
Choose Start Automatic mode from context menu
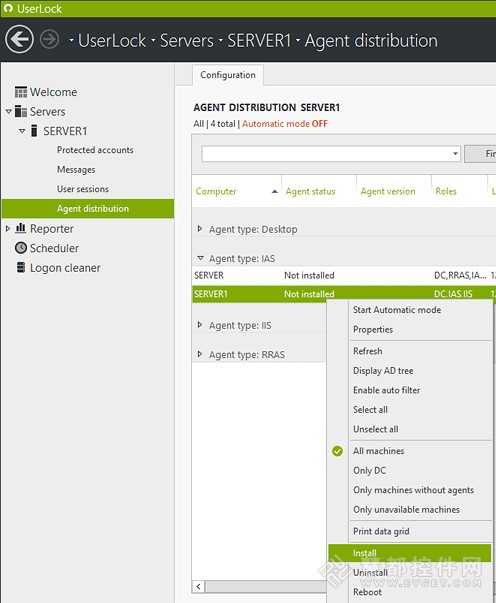point(397,310)
